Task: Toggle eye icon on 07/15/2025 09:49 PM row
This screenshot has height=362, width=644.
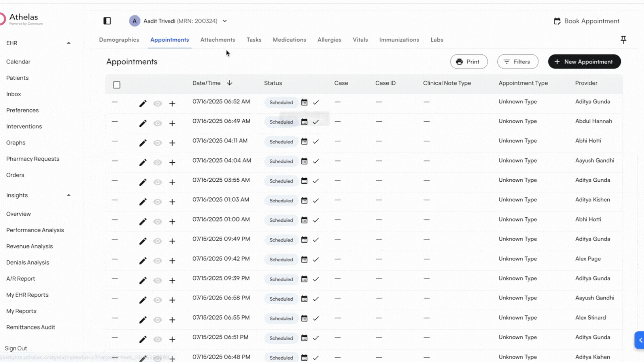Action: [157, 241]
